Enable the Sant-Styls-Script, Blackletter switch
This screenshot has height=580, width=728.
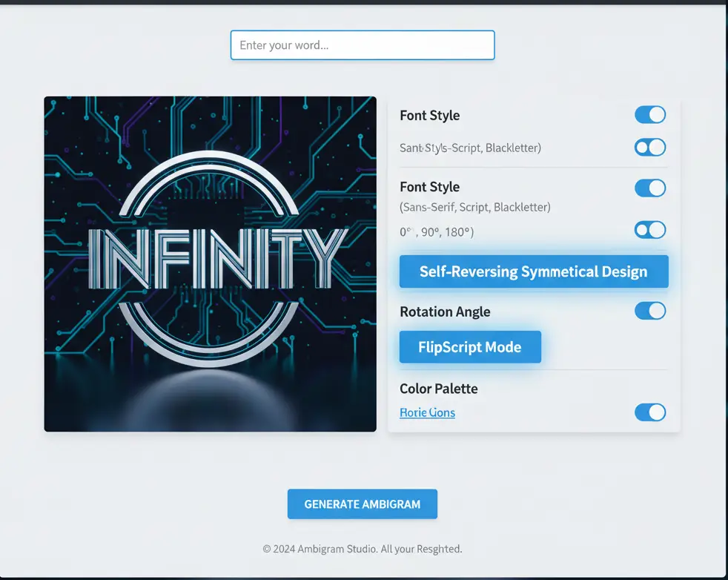tap(650, 148)
